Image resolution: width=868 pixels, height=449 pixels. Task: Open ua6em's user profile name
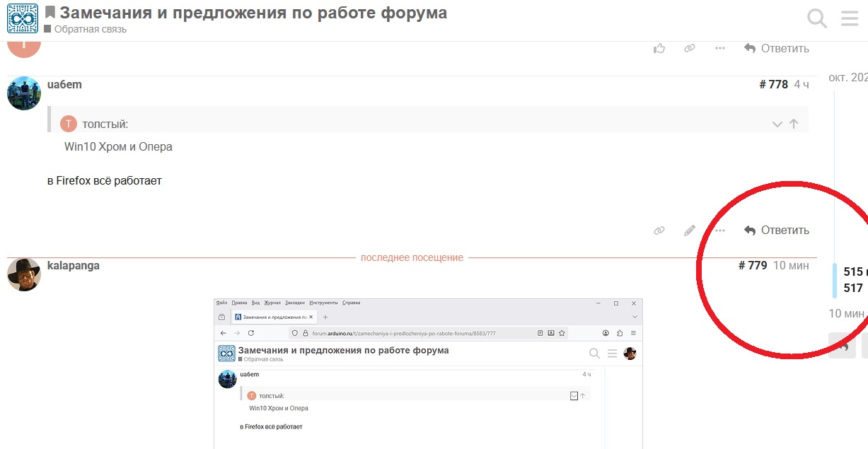(64, 85)
